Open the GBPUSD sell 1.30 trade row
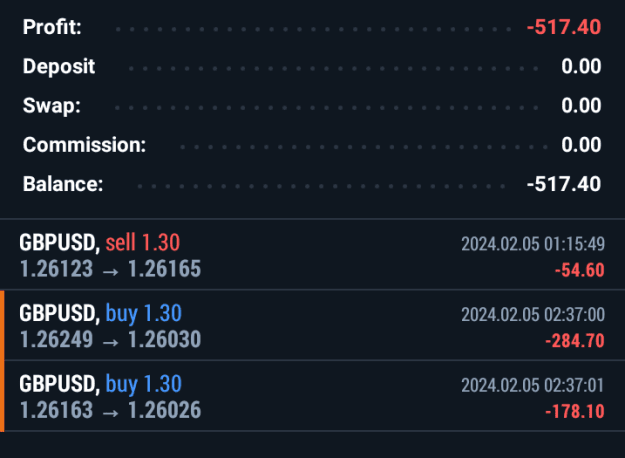 click(312, 254)
